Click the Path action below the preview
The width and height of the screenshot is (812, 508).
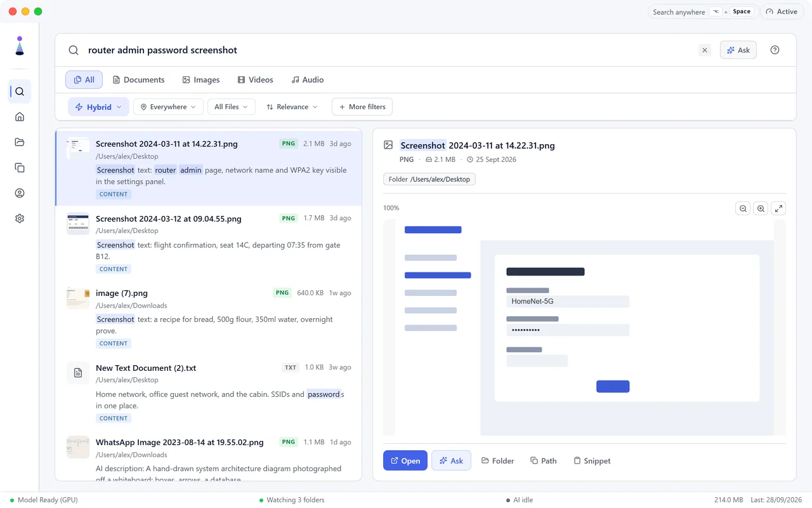(x=543, y=461)
